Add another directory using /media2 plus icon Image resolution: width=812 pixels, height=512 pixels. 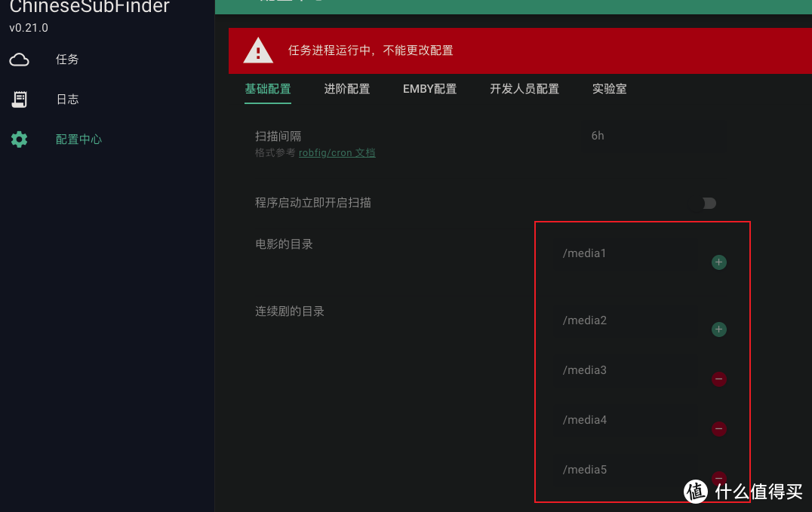(x=718, y=330)
